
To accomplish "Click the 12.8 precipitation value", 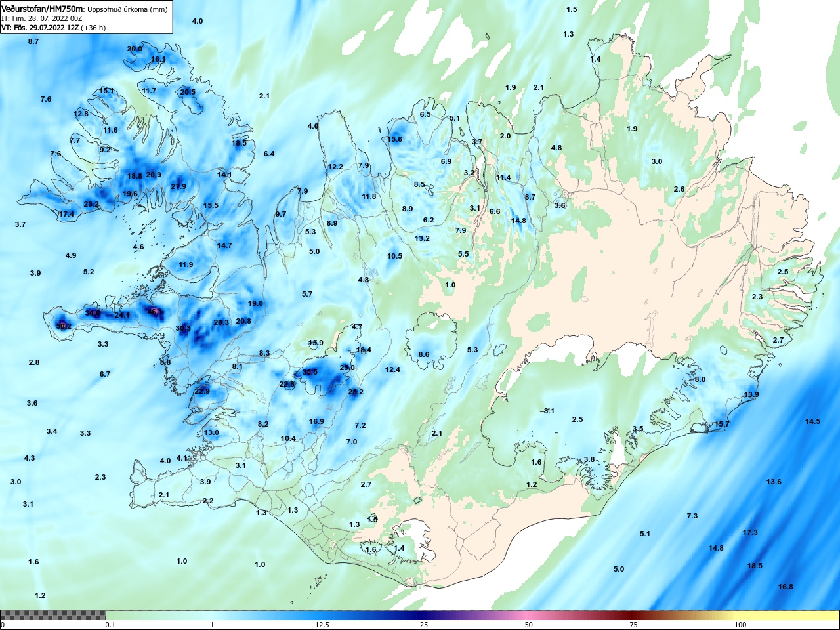I will coord(81,114).
